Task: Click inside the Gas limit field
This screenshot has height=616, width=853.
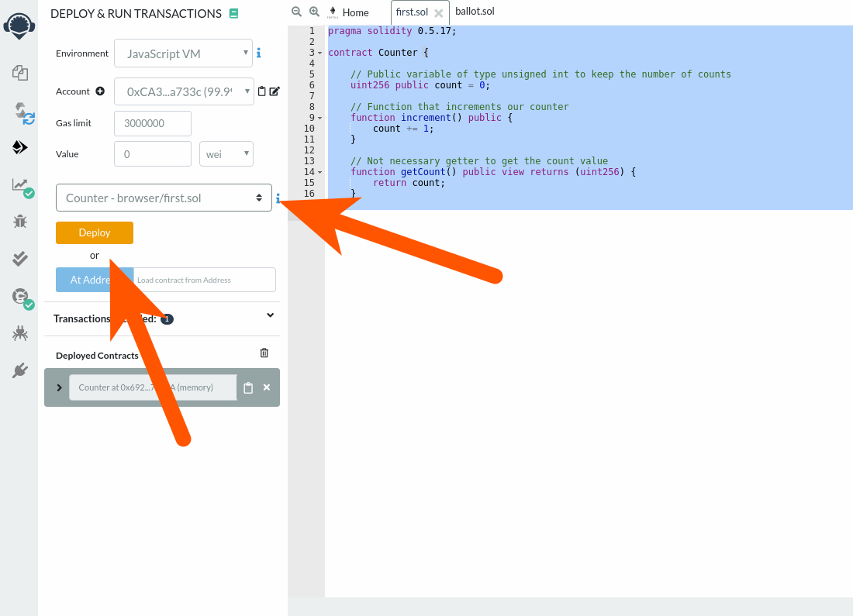Action: [152, 123]
